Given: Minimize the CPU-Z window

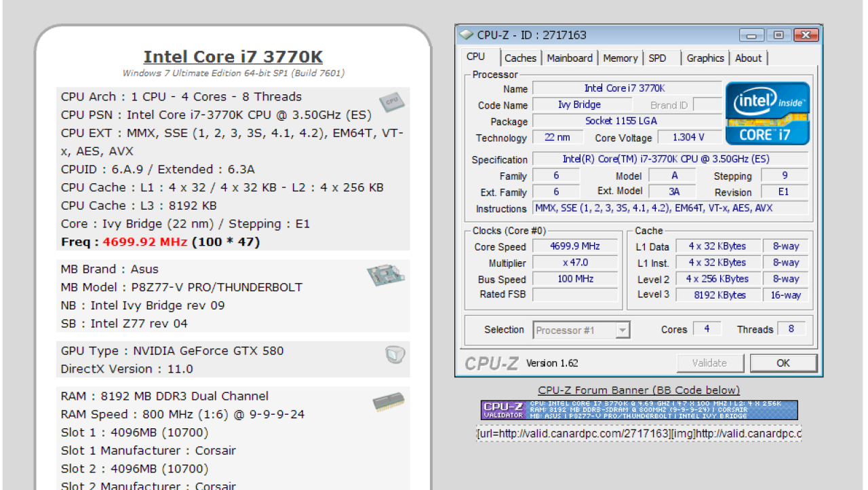Looking at the screenshot, I should (752, 35).
